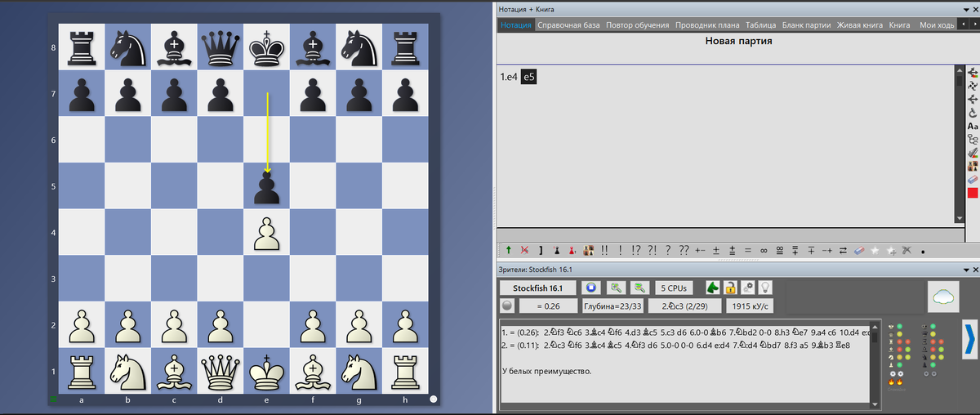Insert the '??' blunder symbol
Image resolution: width=980 pixels, height=415 pixels.
tap(684, 250)
